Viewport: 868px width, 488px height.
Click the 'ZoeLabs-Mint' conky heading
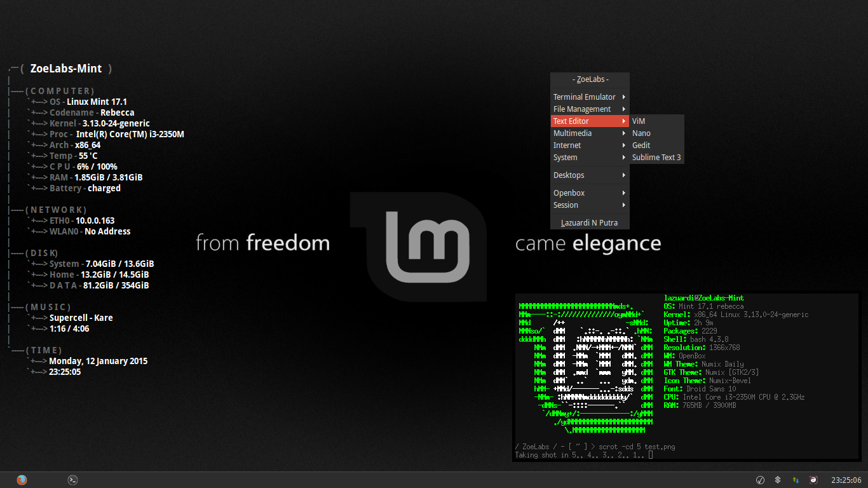[x=66, y=69]
